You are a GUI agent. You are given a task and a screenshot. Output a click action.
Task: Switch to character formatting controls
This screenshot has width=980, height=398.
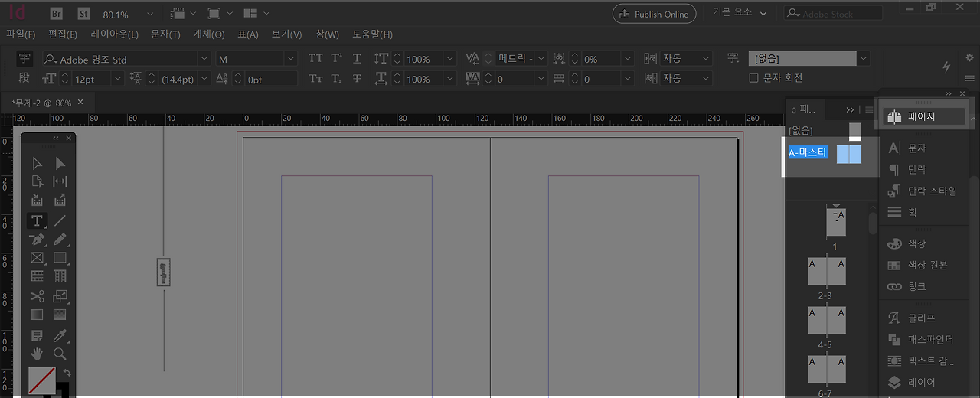coord(24,58)
